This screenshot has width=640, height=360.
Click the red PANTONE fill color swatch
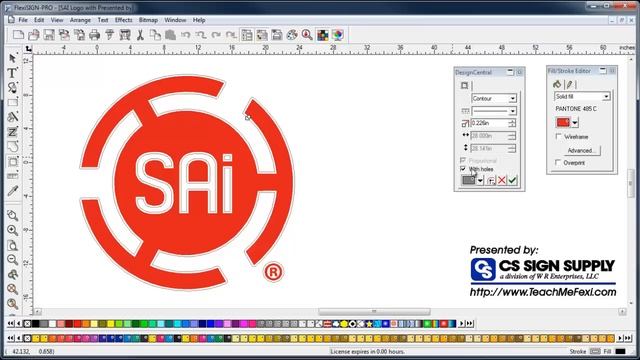click(x=563, y=122)
